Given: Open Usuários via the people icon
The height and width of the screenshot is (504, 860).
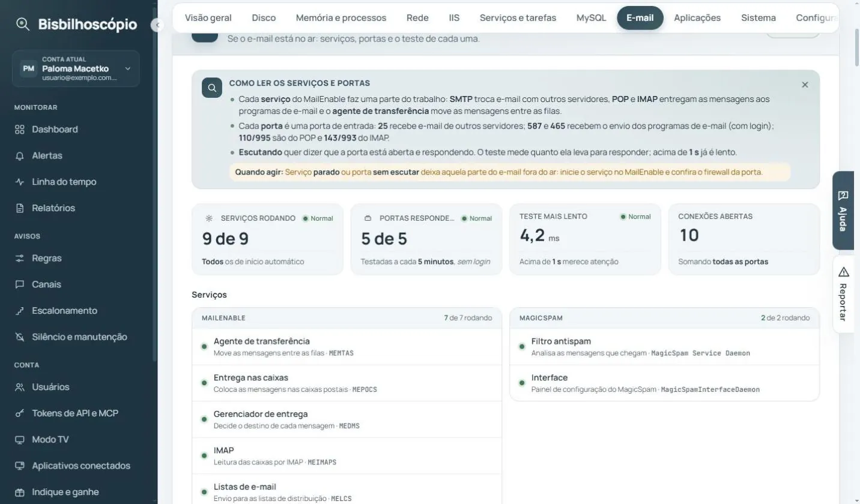Looking at the screenshot, I should tap(20, 387).
